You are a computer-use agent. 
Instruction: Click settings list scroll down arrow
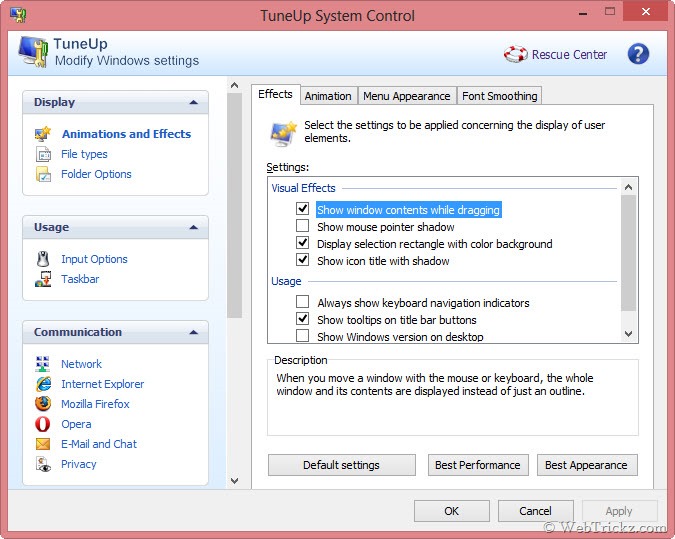[629, 334]
